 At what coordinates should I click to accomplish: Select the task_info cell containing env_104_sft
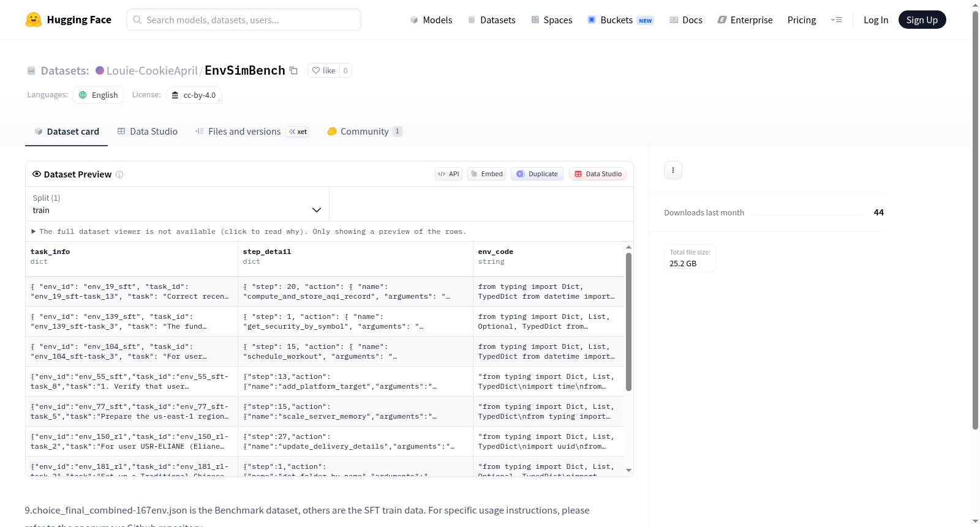(x=132, y=351)
